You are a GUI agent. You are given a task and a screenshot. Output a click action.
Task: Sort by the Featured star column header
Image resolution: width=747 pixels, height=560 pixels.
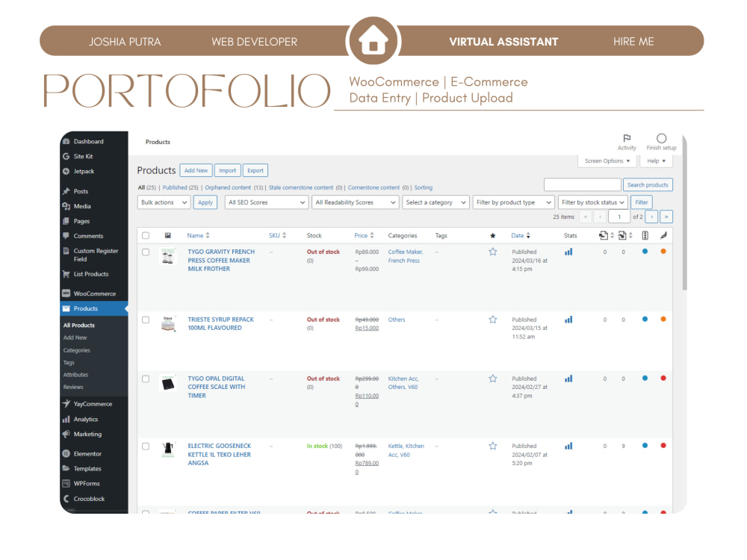pos(492,235)
